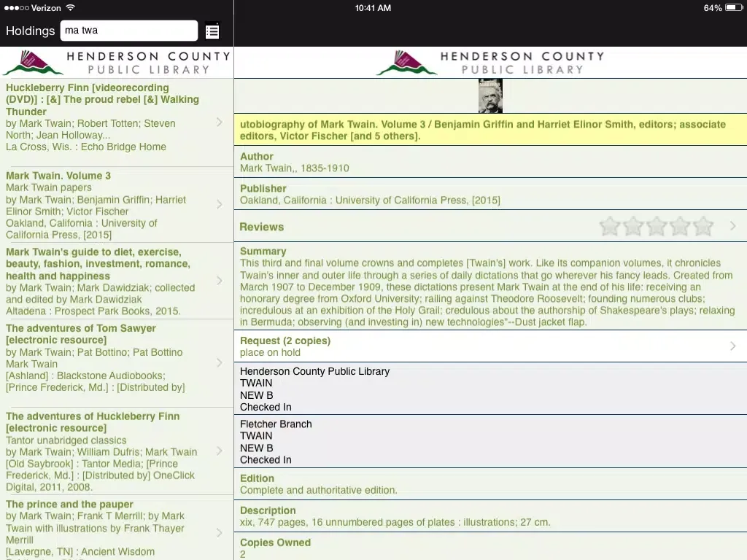Image resolution: width=747 pixels, height=560 pixels.
Task: Open the Reviews row
Action: click(x=490, y=227)
